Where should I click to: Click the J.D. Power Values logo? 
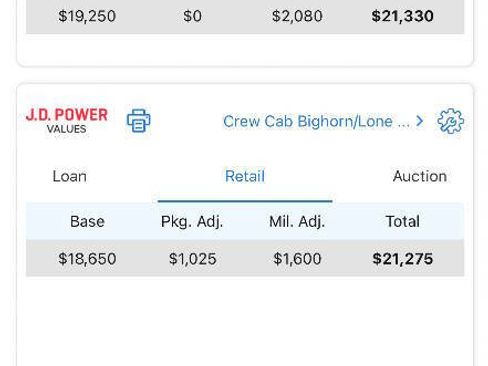pyautogui.click(x=67, y=121)
